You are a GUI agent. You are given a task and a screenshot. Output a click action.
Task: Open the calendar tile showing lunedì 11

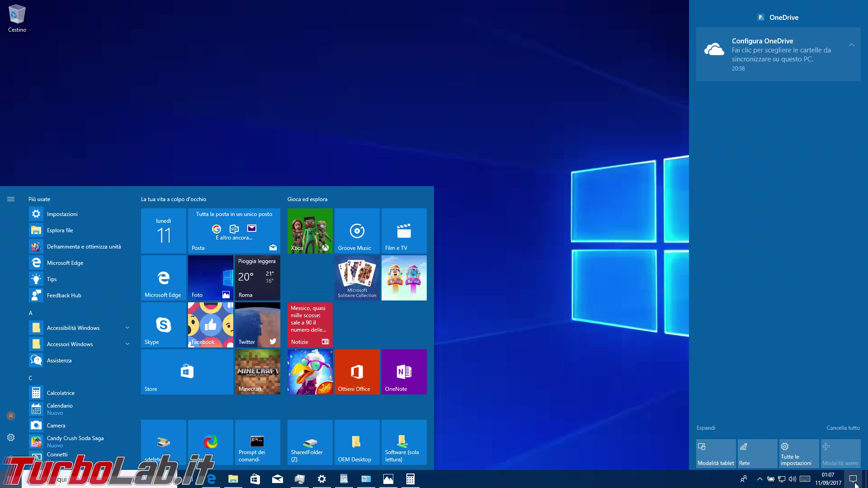(163, 230)
